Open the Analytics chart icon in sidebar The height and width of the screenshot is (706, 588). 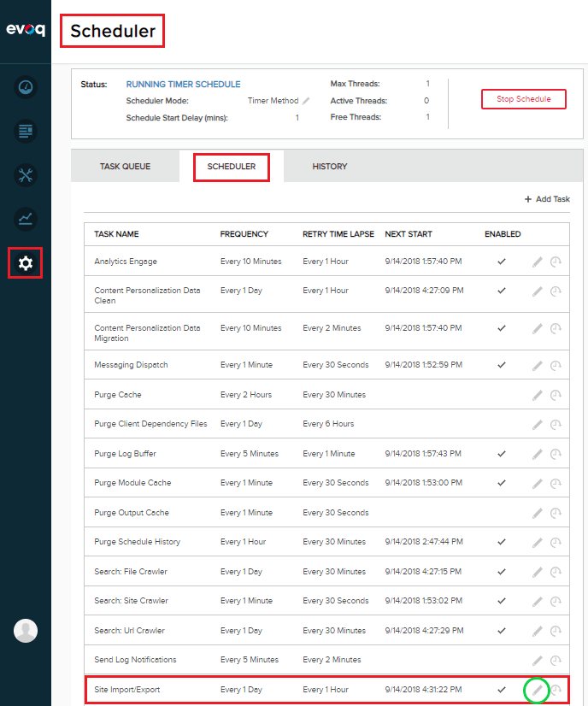coord(26,219)
